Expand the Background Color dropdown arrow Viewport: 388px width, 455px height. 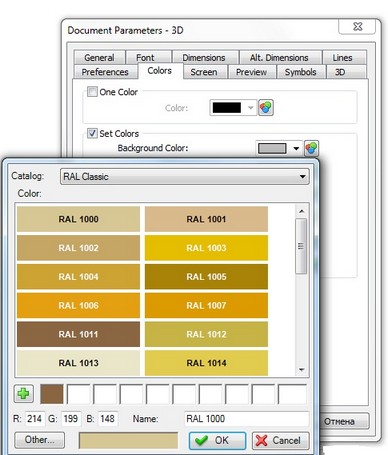pos(296,148)
